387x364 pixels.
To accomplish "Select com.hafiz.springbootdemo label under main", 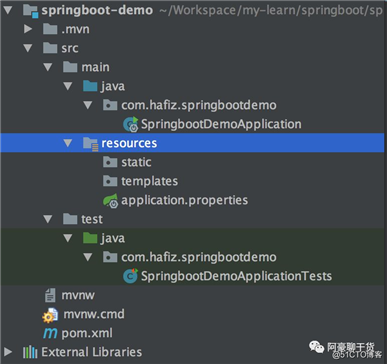I will (199, 105).
